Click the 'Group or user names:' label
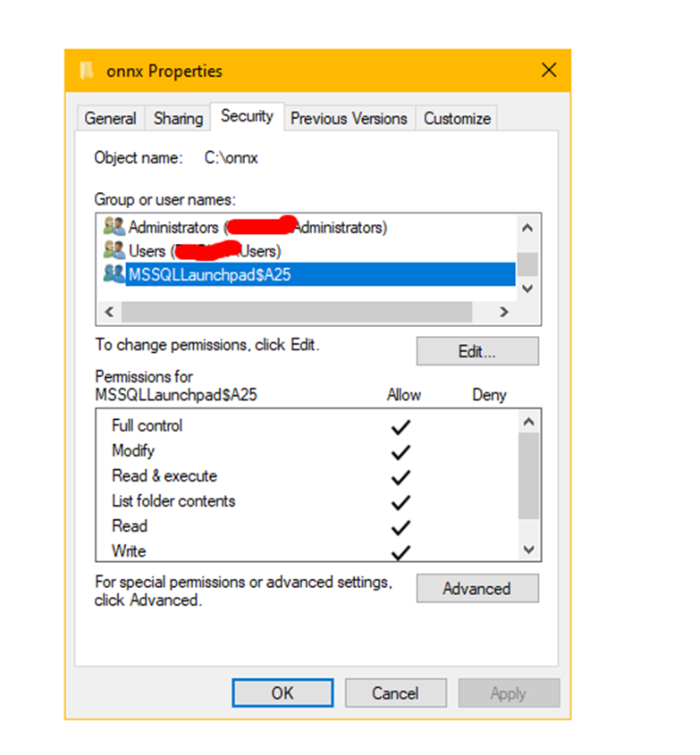 [x=165, y=199]
